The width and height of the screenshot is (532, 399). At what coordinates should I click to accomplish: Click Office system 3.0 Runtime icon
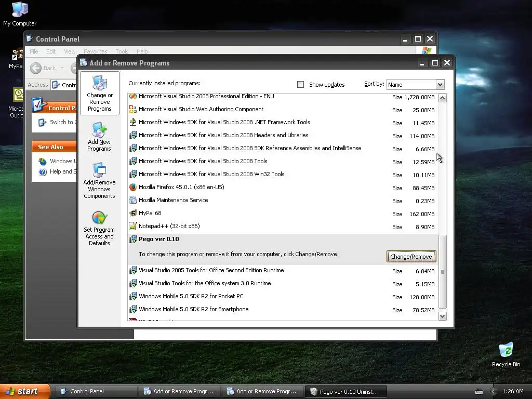pyautogui.click(x=133, y=283)
